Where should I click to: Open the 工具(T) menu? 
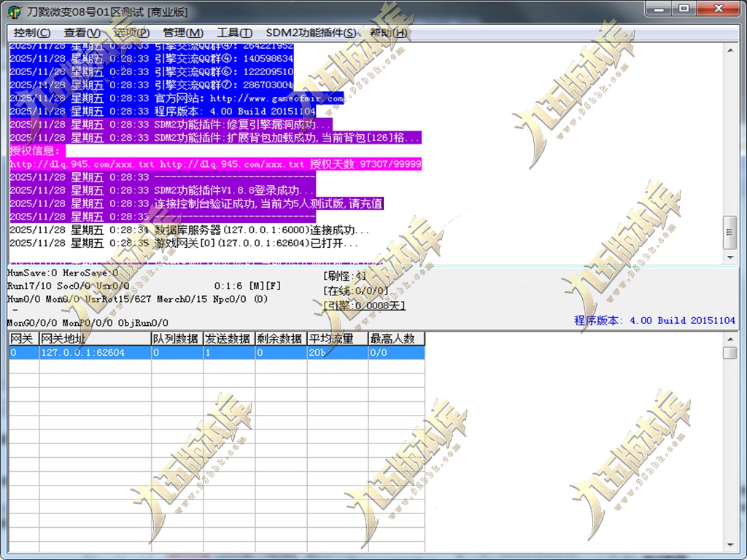(234, 33)
